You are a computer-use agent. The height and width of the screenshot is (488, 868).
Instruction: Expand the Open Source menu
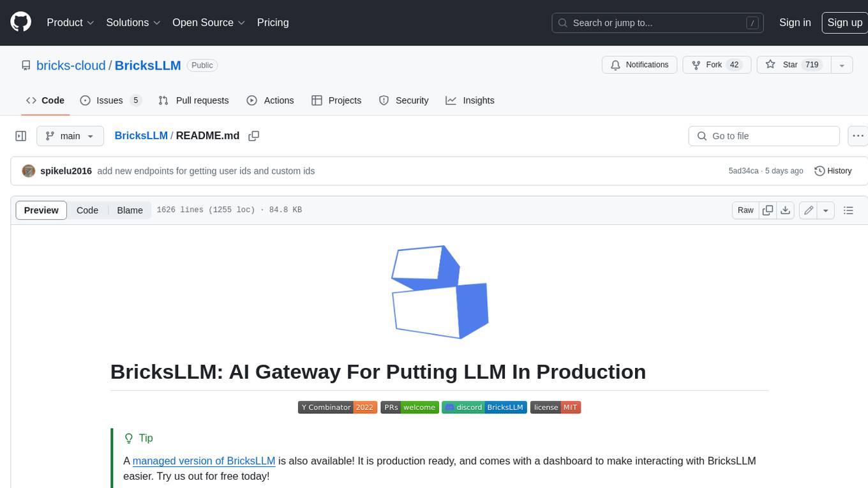(x=209, y=22)
